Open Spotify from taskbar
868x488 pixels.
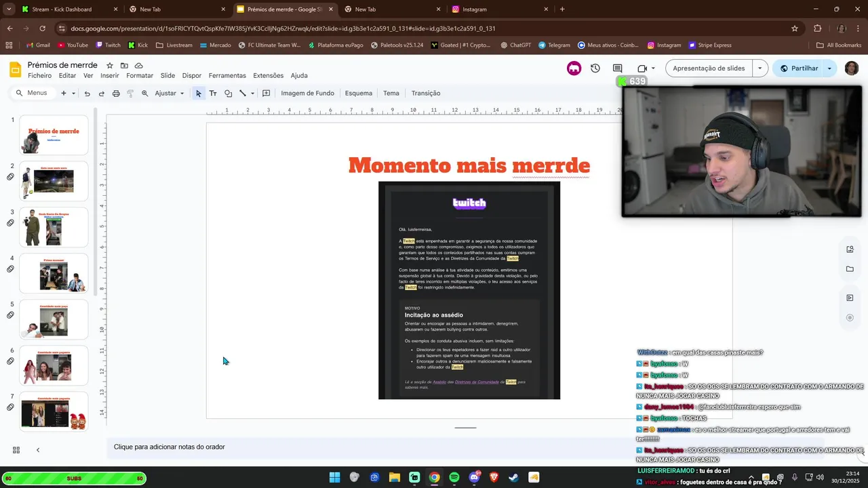tap(454, 477)
